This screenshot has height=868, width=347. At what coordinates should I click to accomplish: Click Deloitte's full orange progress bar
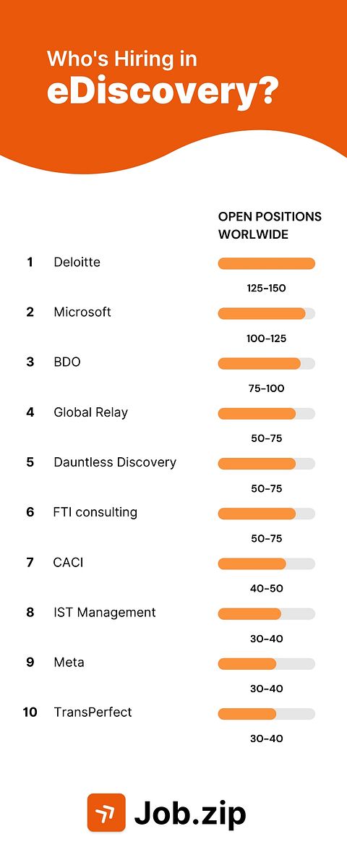266,263
